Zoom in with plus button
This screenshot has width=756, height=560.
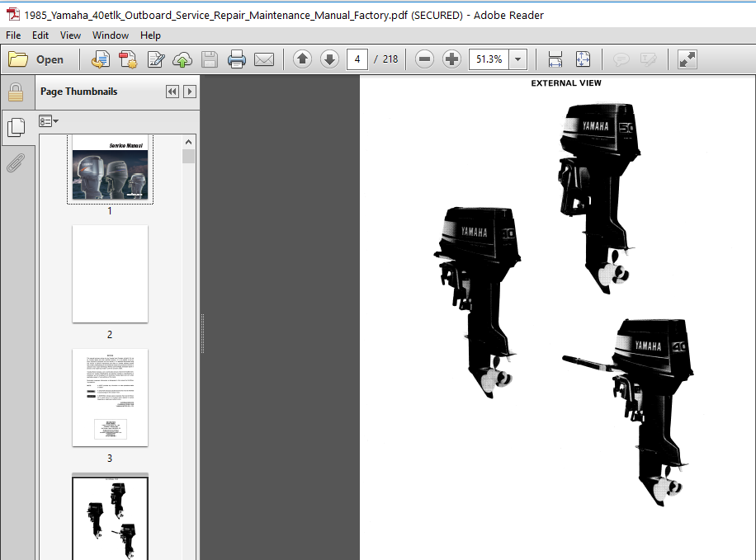coord(451,59)
